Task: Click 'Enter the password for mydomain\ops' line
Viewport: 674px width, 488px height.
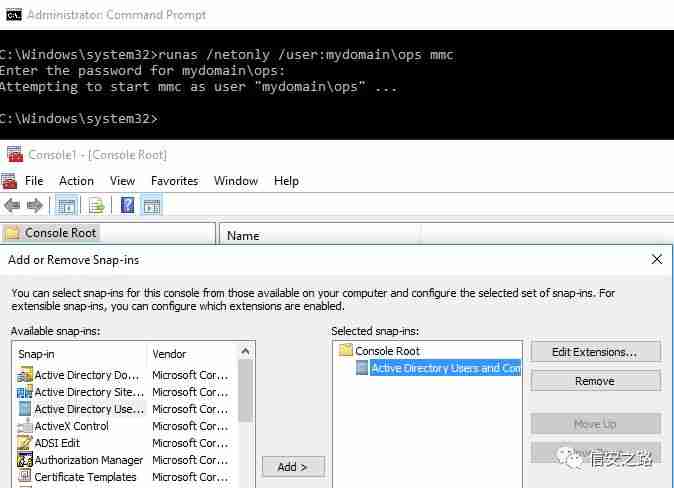Action: tap(142, 71)
